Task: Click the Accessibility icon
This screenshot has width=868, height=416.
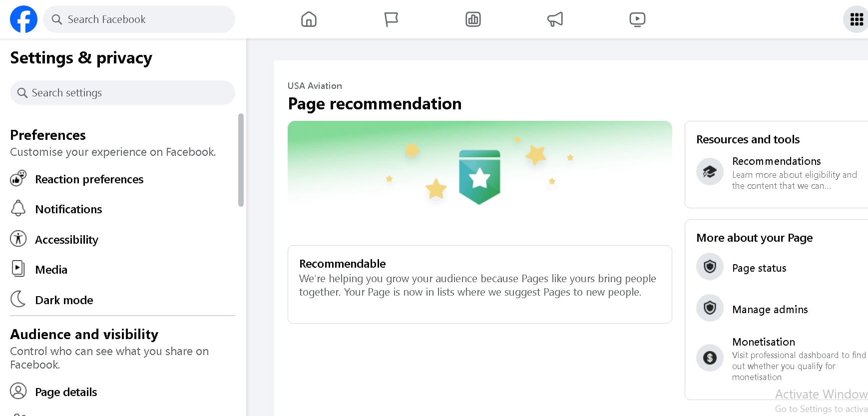Action: pos(18,239)
